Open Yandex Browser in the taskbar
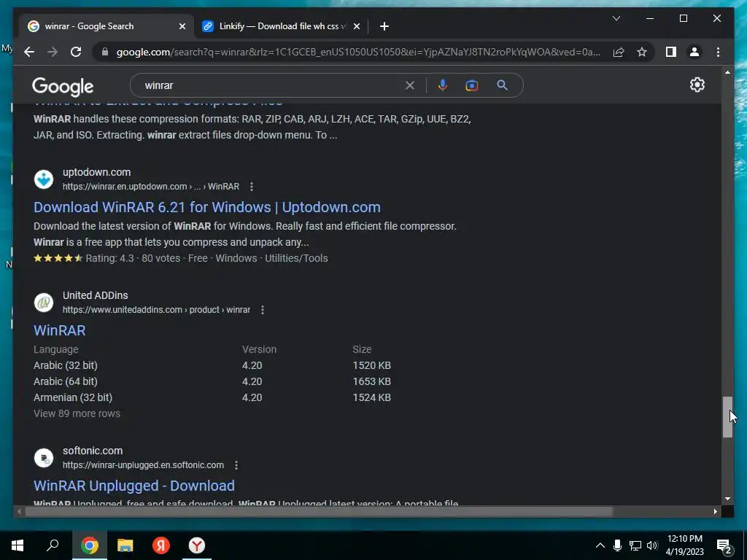747x560 pixels. coord(197,545)
